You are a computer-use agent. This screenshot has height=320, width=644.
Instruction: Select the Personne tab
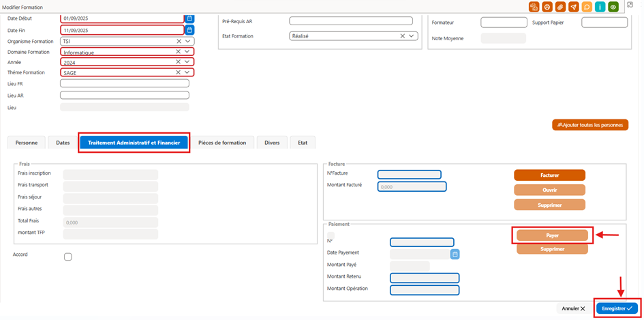tap(27, 143)
